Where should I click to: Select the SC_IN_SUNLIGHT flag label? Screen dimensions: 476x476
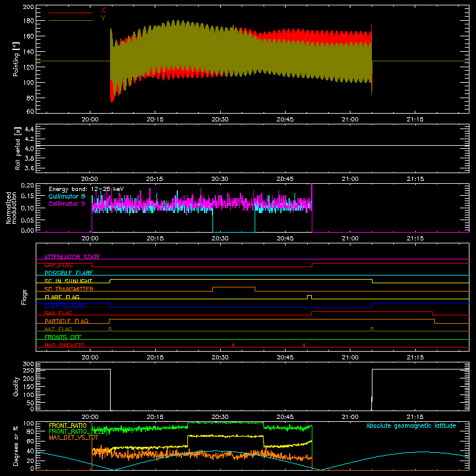pos(68,281)
